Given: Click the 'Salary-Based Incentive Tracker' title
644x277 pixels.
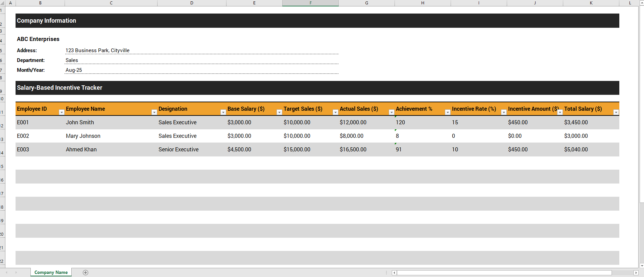Looking at the screenshot, I should (59, 88).
